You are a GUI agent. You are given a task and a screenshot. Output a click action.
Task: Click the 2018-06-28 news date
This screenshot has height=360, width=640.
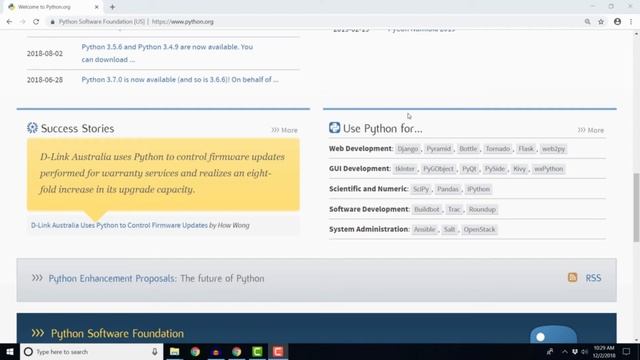point(45,80)
